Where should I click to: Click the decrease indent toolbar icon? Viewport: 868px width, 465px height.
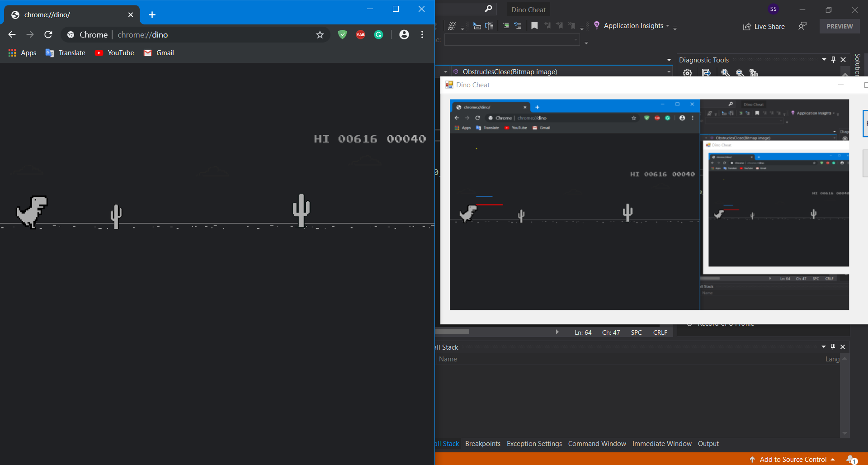[x=506, y=26]
